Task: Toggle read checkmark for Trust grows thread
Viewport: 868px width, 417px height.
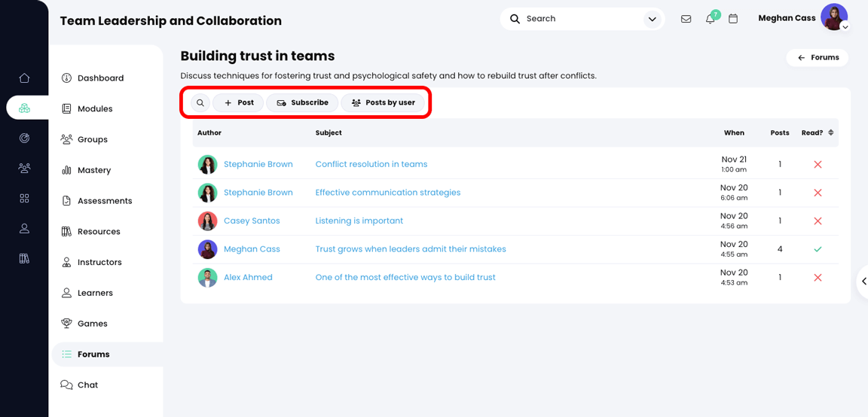Action: click(818, 249)
